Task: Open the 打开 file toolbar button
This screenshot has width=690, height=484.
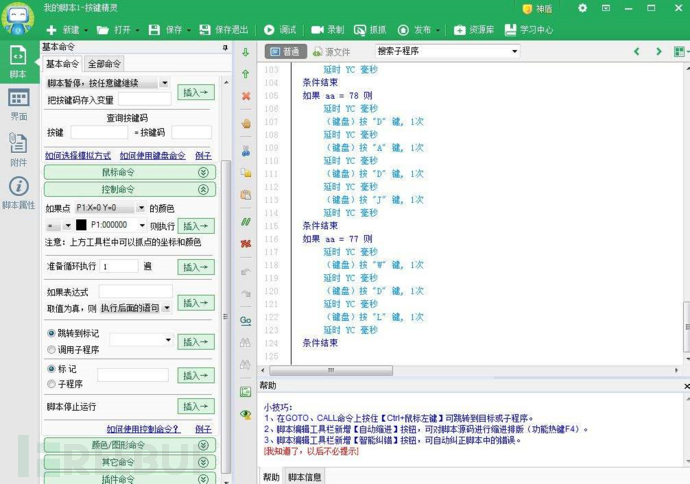Action: pyautogui.click(x=114, y=30)
